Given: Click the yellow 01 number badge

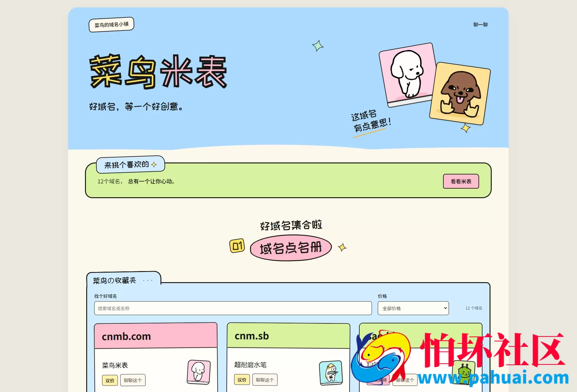Looking at the screenshot, I should (237, 246).
